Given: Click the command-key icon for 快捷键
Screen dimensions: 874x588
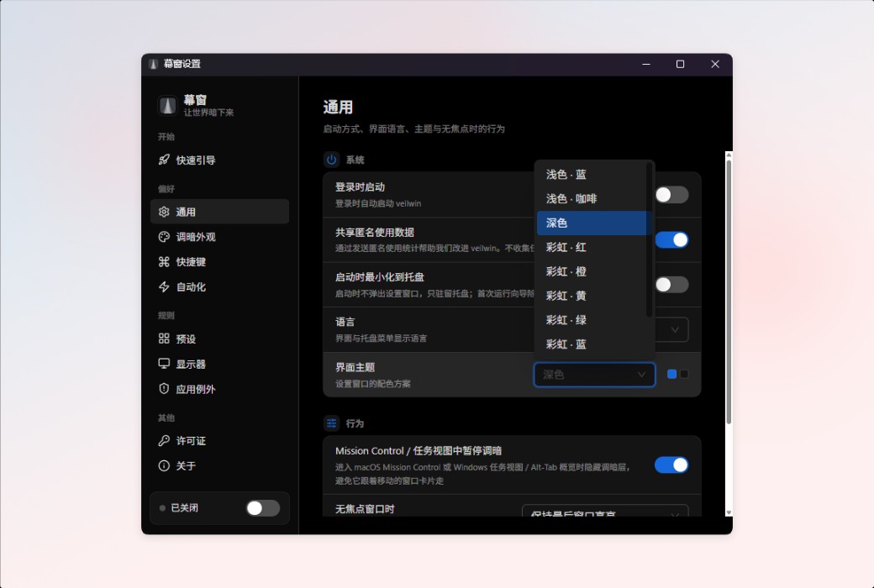Looking at the screenshot, I should click(x=164, y=262).
